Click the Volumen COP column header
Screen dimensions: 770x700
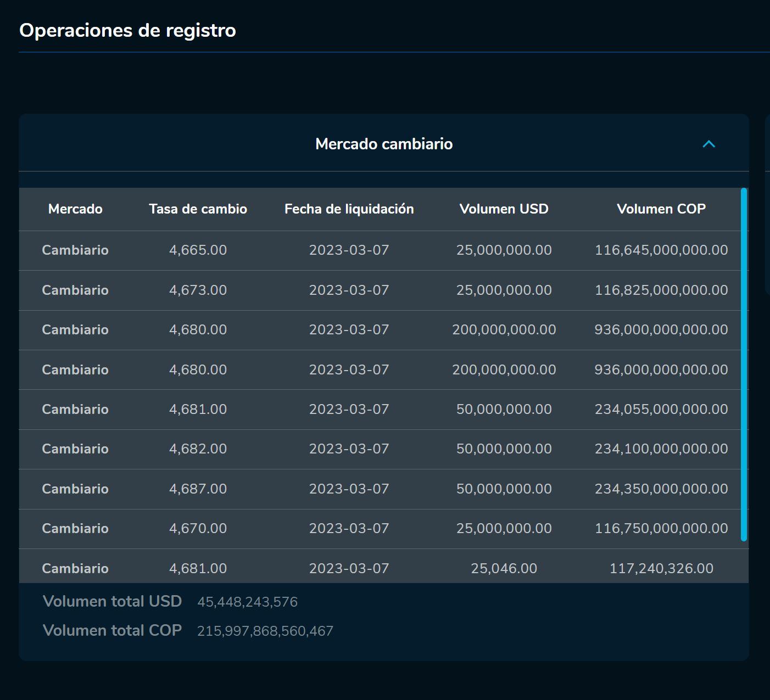(661, 209)
